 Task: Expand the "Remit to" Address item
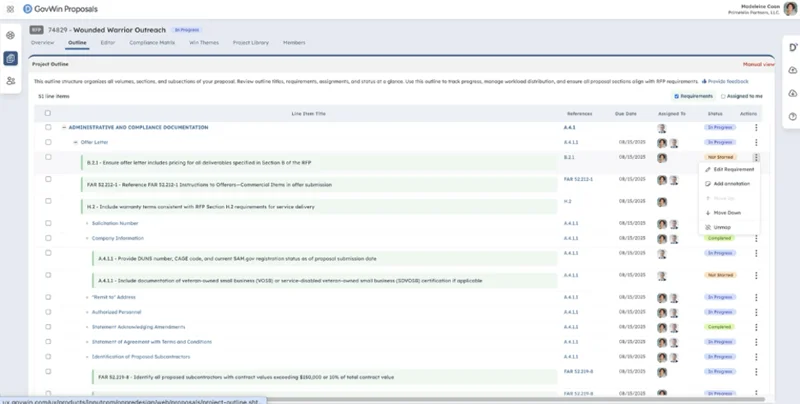(x=87, y=297)
